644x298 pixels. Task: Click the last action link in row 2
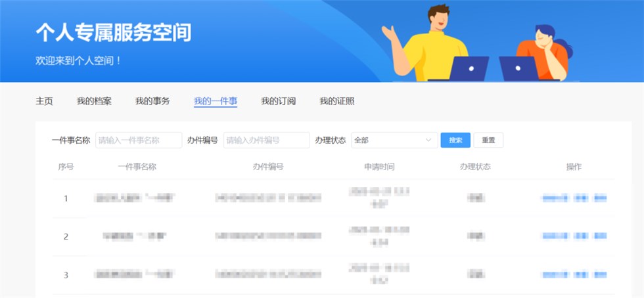tap(600, 236)
